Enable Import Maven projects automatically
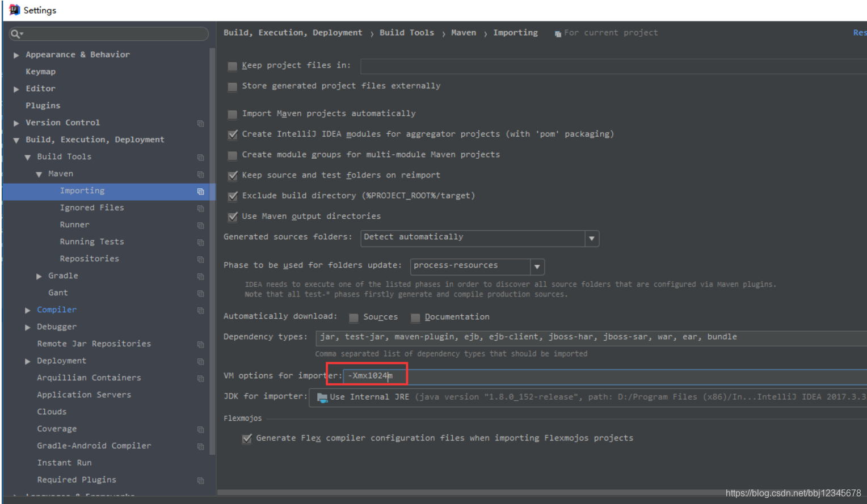Screen dimensions: 867x504 tap(232, 114)
